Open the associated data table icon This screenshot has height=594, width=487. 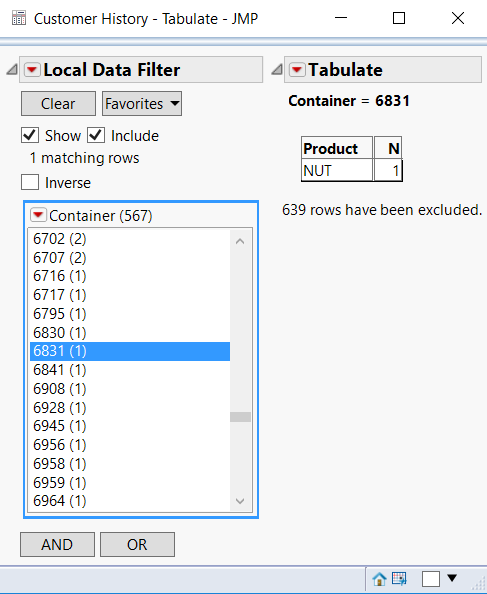click(x=399, y=578)
